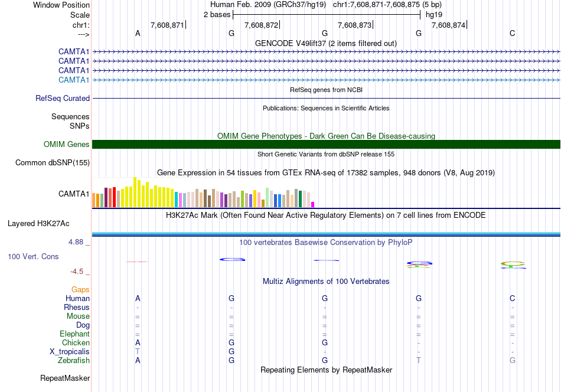Click the 4.88 upper conservation scale value
This screenshot has width=561, height=392.
(76, 242)
